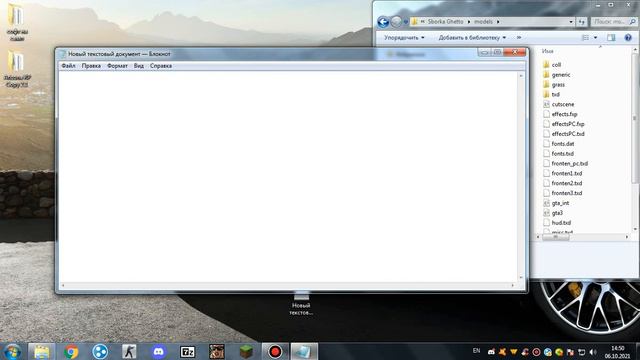Click the Explorer forward navigation button

(x=396, y=22)
